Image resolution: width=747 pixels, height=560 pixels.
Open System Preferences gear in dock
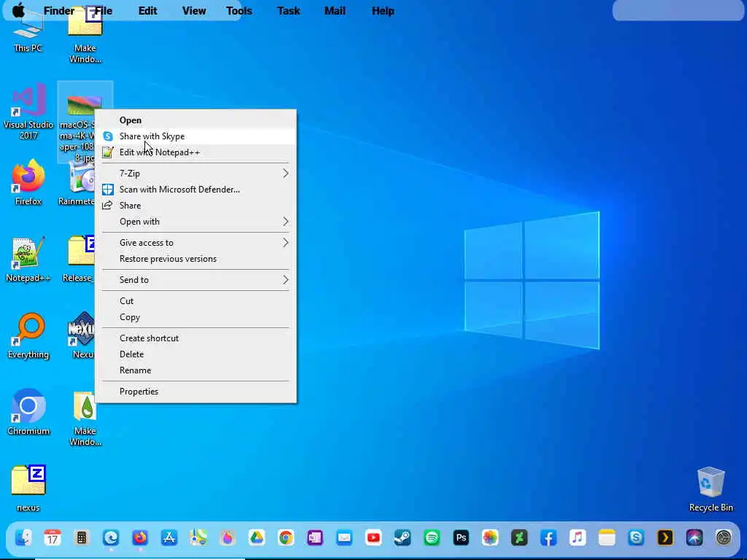coord(724,537)
